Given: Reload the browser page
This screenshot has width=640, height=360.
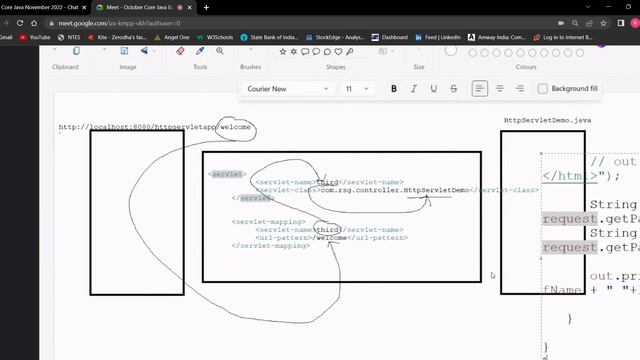Looking at the screenshot, I should [20, 23].
